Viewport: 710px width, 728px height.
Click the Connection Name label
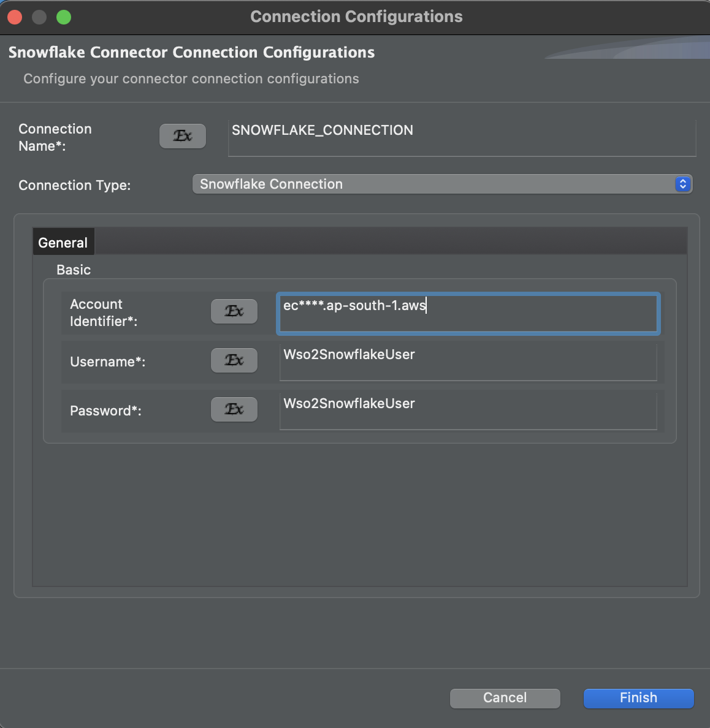(x=55, y=137)
